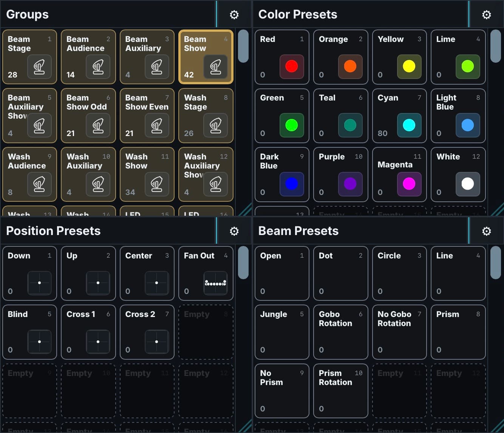The height and width of the screenshot is (433, 504).
Task: Open Position Presets settings gear
Action: (x=234, y=231)
